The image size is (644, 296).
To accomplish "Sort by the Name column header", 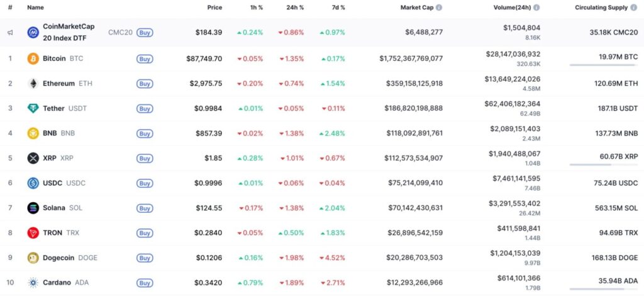I will (35, 8).
